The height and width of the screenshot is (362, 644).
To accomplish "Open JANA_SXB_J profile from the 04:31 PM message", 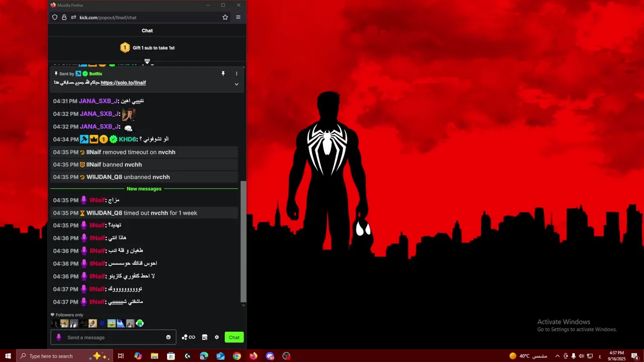I will pyautogui.click(x=98, y=101).
